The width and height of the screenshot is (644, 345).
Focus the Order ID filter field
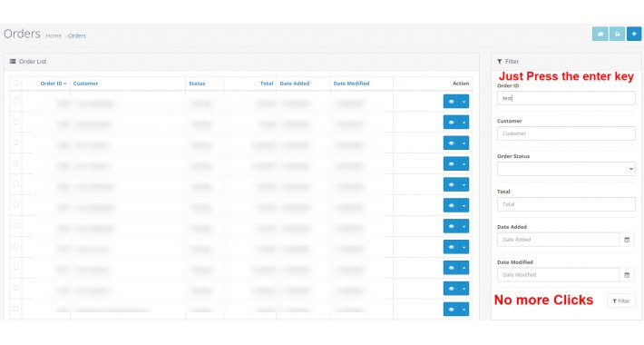point(566,98)
